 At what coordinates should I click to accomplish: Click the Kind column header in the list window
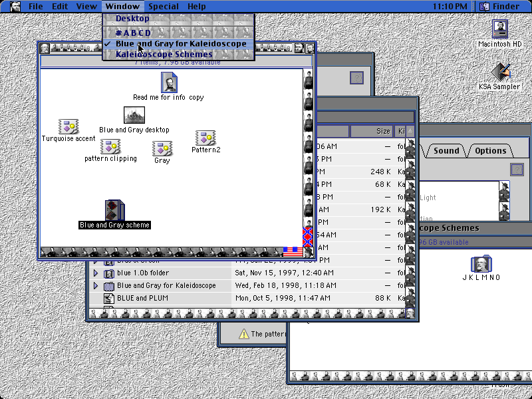[400, 131]
